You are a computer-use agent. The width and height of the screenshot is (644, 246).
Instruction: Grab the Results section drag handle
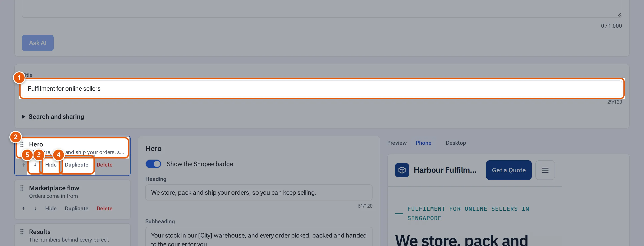point(22,232)
